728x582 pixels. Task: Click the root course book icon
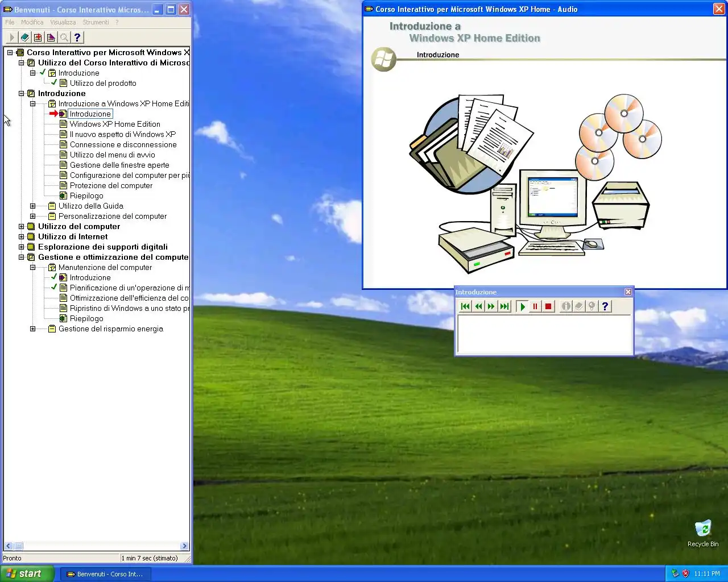coord(20,52)
